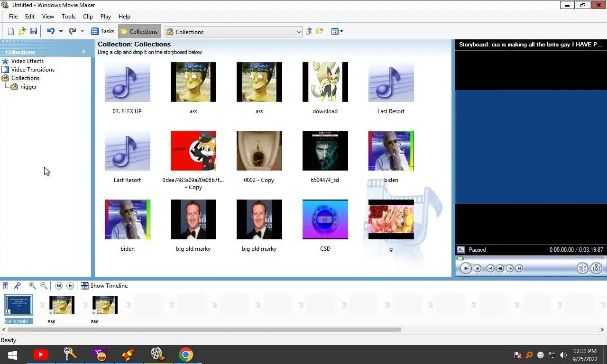Open the network tray icon
607x364 pixels.
pyautogui.click(x=552, y=355)
